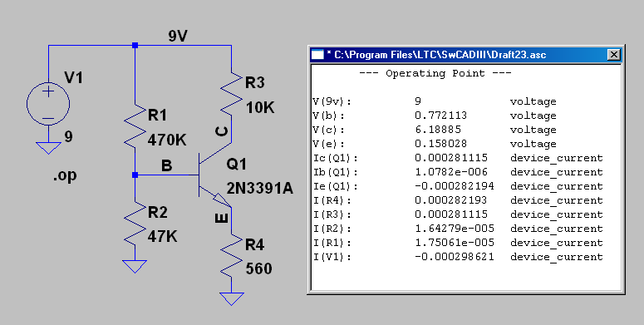This screenshot has width=644, height=325.
Task: Click the Operating Point heading text
Action: [435, 73]
